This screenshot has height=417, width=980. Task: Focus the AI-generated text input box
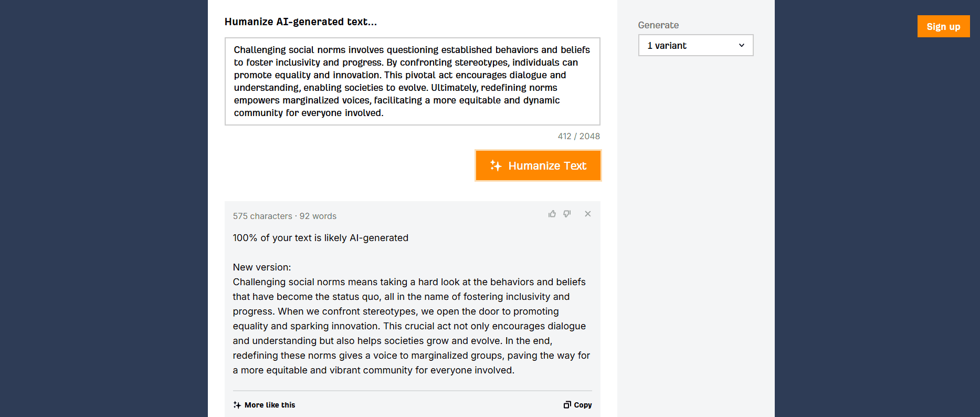[x=413, y=81]
